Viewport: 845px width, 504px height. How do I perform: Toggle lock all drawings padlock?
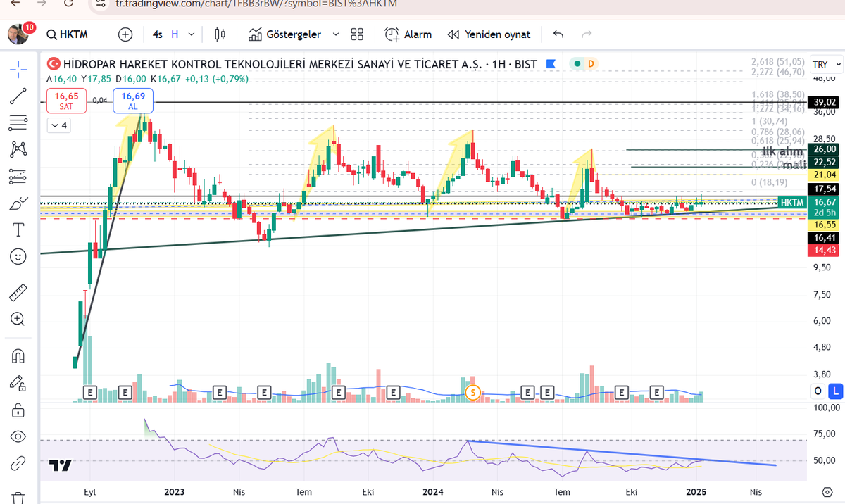coord(18,409)
